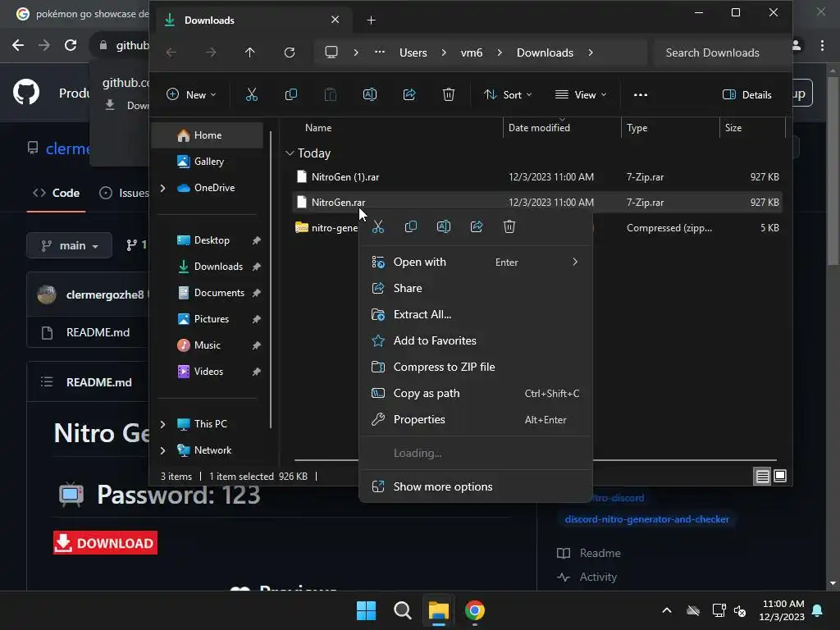The height and width of the screenshot is (630, 840).
Task: Click the red DOWNLOAD button on GitHub page
Action: [105, 543]
